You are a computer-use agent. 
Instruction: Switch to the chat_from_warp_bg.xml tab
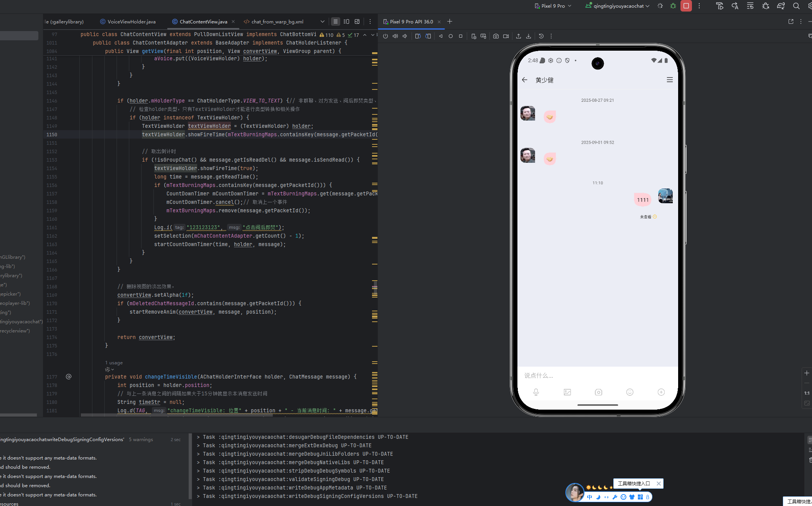[273, 21]
